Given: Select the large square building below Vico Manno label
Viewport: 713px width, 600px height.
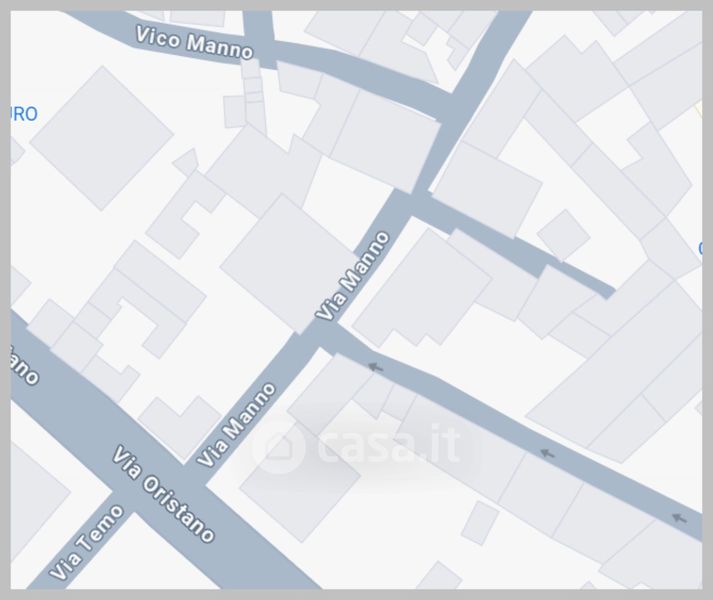Looking at the screenshot, I should pos(102,138).
